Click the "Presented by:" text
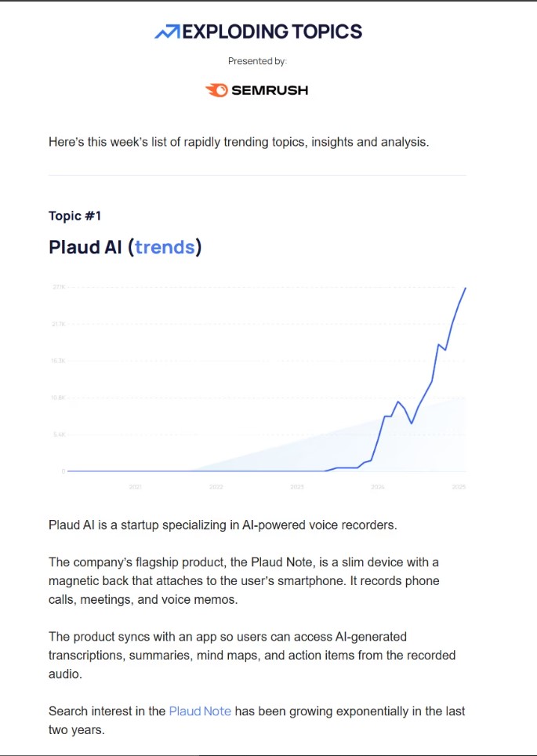The height and width of the screenshot is (756, 537). coord(257,61)
